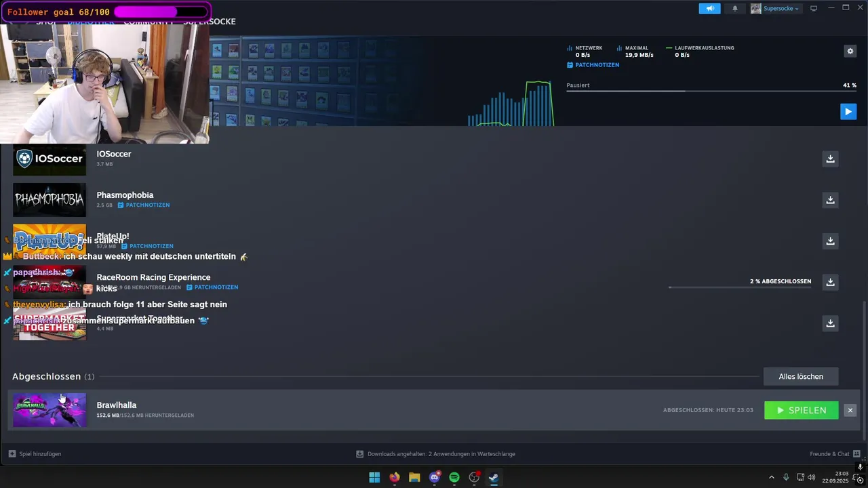Resume the paused download with the play button
This screenshot has width=868, height=488.
848,111
